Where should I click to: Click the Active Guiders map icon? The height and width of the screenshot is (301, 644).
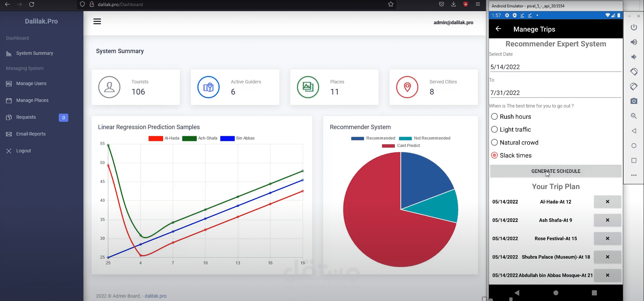(x=209, y=87)
